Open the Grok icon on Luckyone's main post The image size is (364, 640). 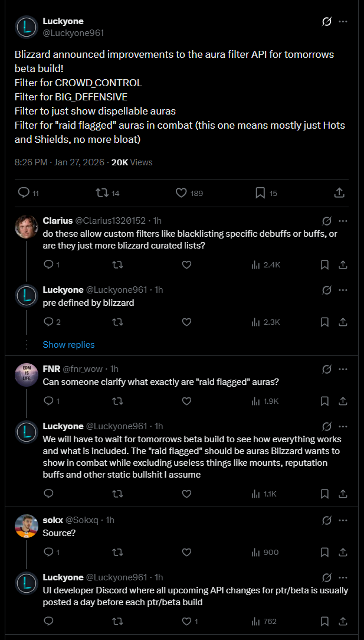326,22
